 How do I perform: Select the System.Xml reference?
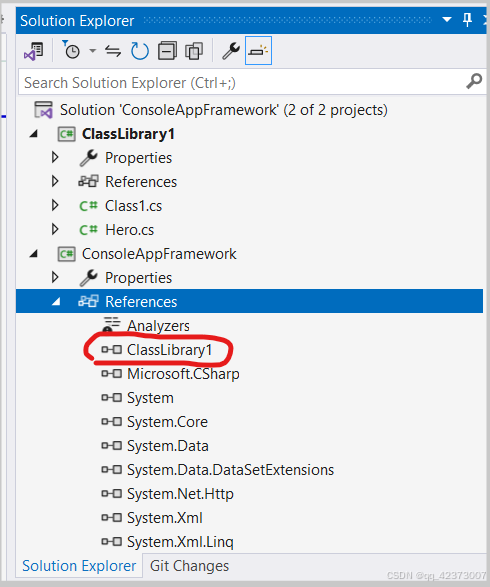(165, 518)
